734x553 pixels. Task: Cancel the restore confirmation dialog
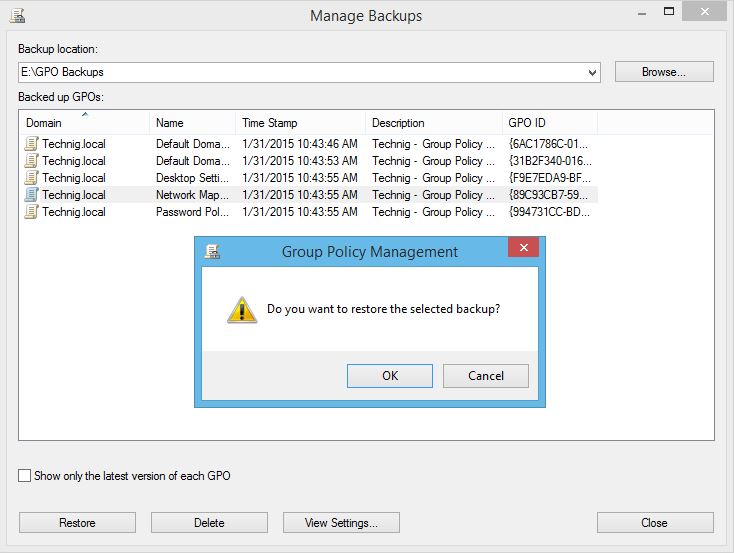click(486, 376)
